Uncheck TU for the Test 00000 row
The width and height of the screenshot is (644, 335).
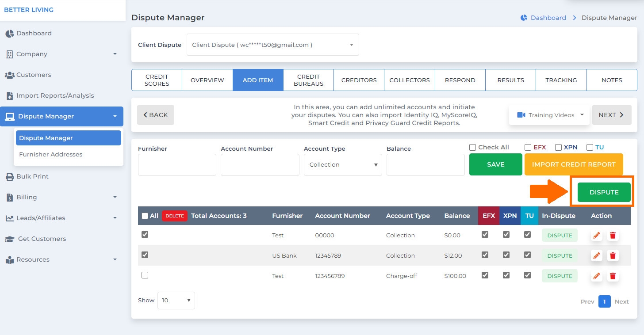coord(527,235)
